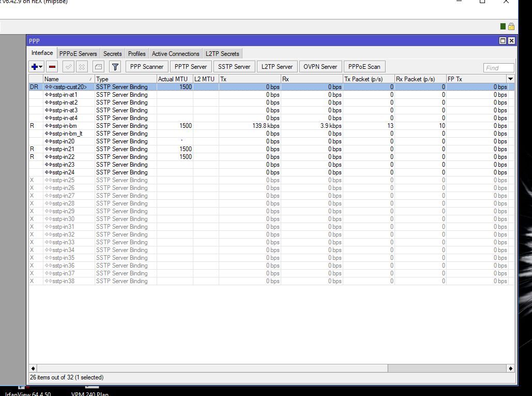This screenshot has width=532, height=396.
Task: Select the disabled sstp-in30 row
Action: [x=271, y=219]
